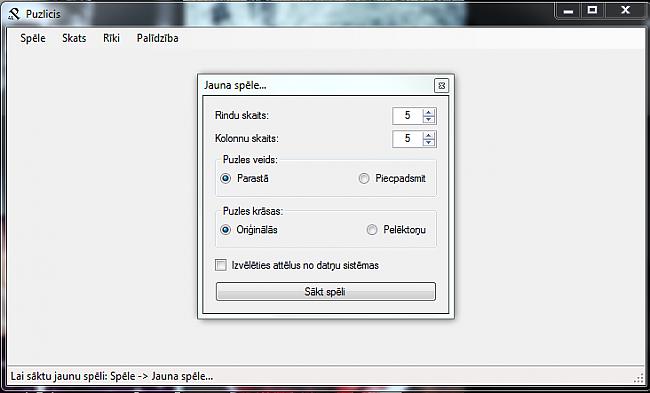Close the Jauna spēle dialog
This screenshot has width=650, height=393.
[441, 86]
